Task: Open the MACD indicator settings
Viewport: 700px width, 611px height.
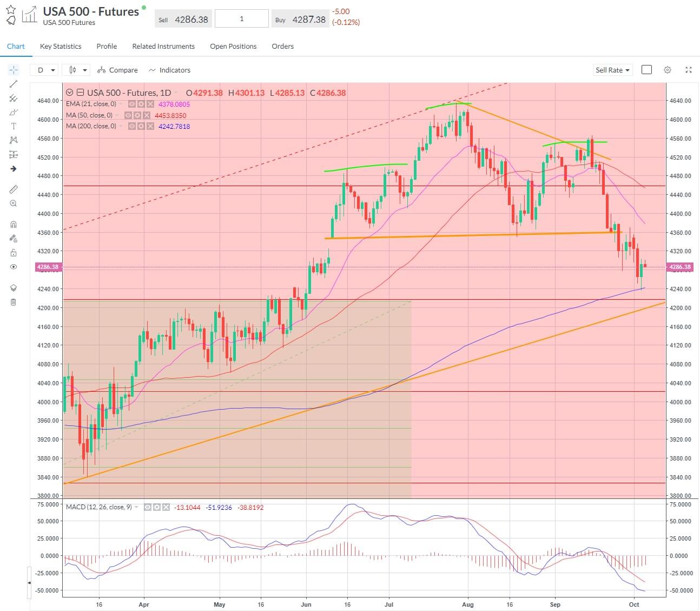Action: 157,507
